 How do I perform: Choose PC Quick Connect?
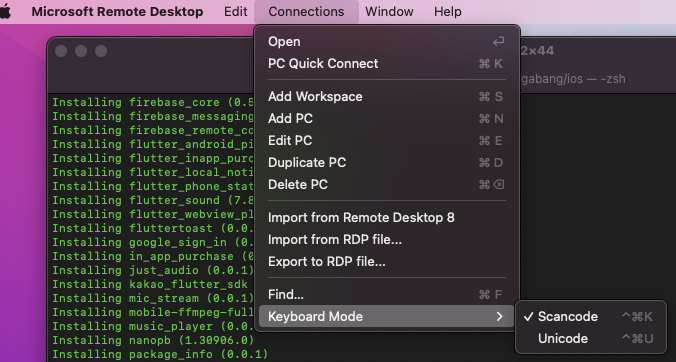(387, 63)
